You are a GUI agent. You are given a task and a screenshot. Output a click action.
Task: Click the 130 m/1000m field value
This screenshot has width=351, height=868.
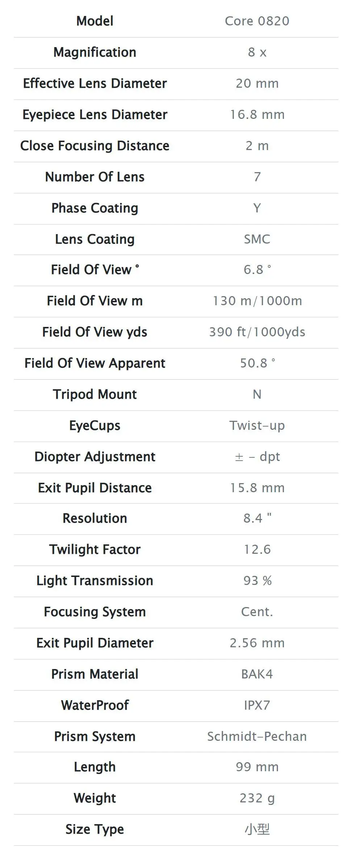pos(257,301)
